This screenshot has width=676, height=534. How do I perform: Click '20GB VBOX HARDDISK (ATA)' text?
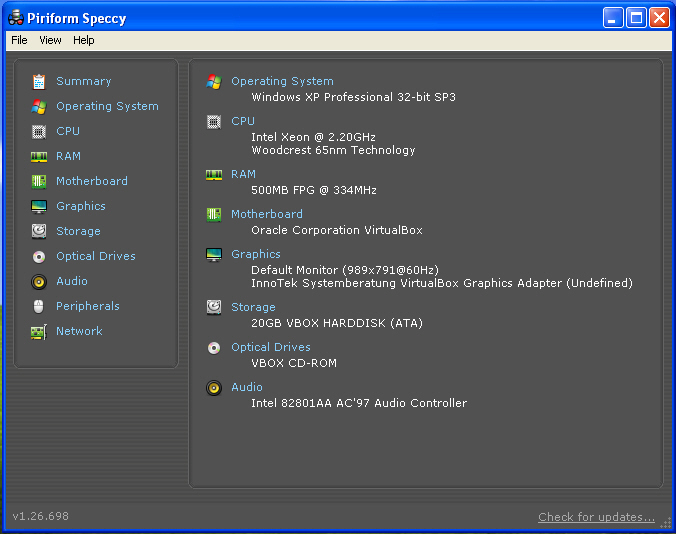[x=337, y=323]
